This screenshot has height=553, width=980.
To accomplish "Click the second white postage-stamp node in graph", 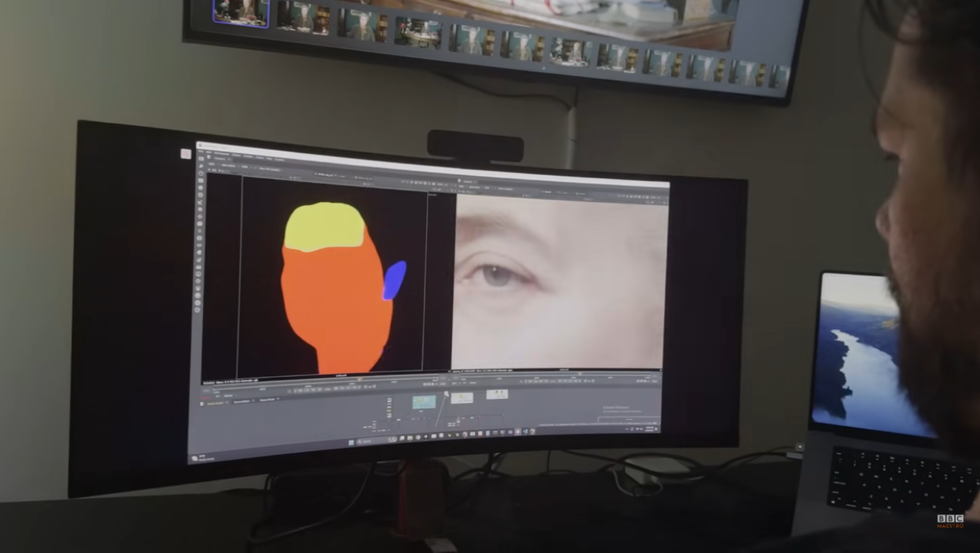I will (x=496, y=395).
